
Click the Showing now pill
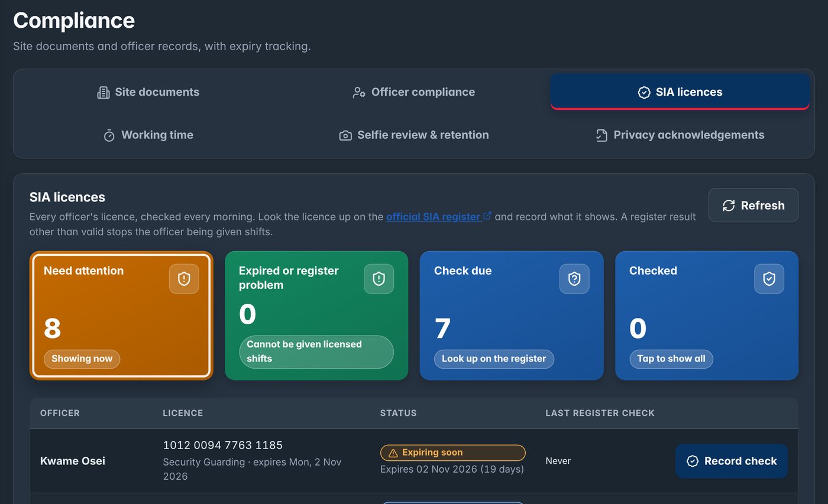(x=82, y=359)
